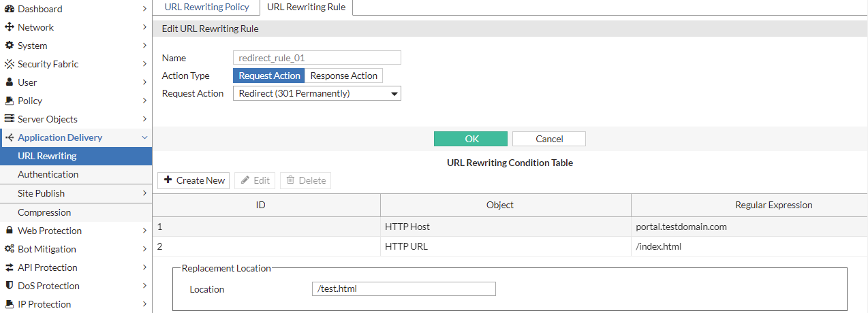Expand the Server Objects menu
868x313 pixels.
click(x=144, y=119)
